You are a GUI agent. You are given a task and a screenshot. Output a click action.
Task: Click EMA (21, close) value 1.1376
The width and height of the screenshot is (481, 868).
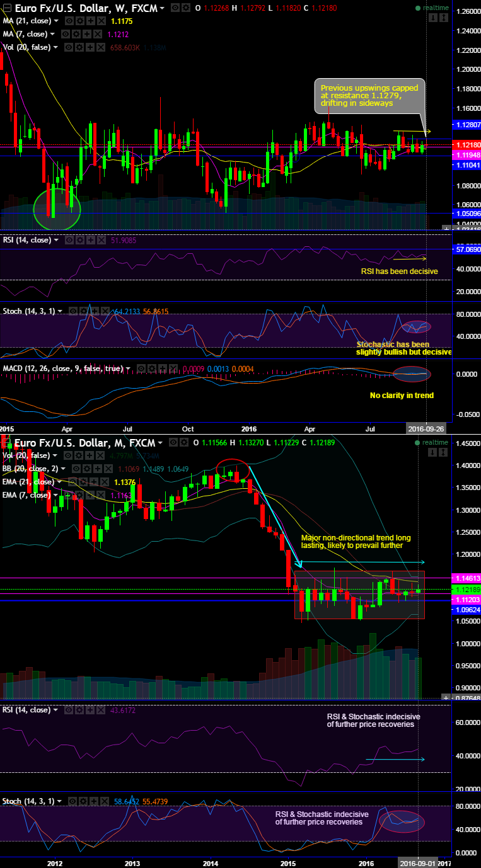tap(125, 482)
